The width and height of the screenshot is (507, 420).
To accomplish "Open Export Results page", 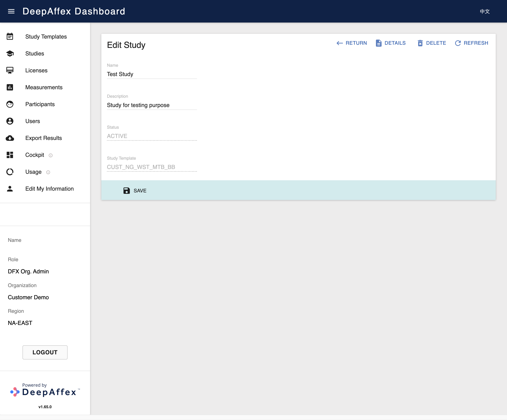I will tap(43, 138).
